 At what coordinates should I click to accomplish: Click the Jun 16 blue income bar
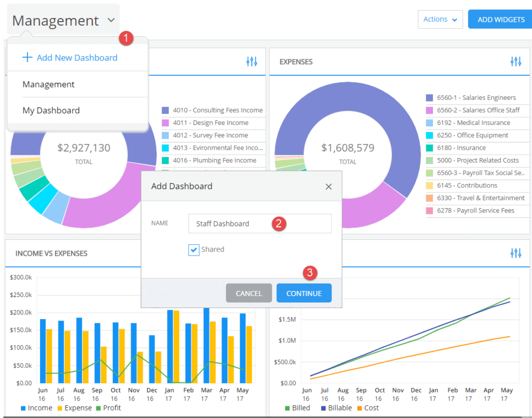pos(43,351)
